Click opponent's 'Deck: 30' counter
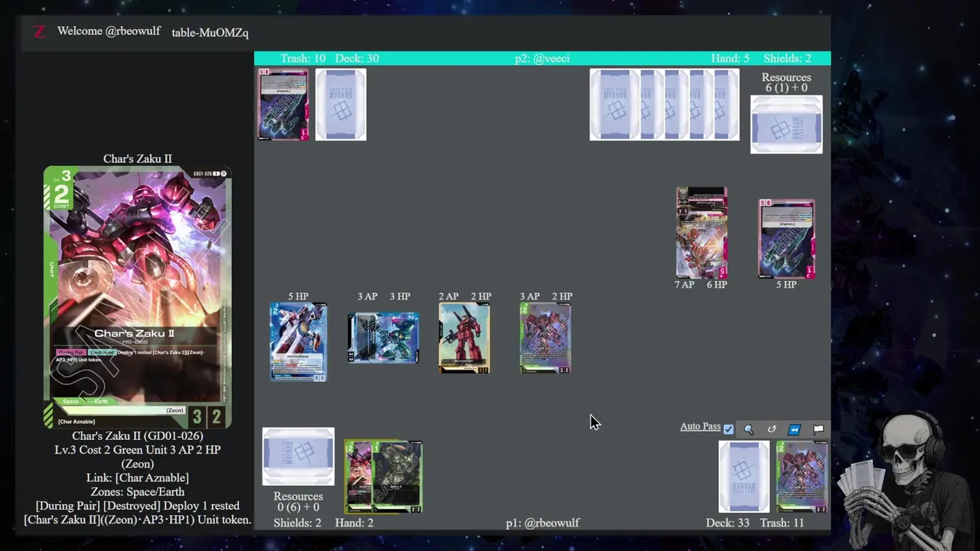 coord(357,58)
